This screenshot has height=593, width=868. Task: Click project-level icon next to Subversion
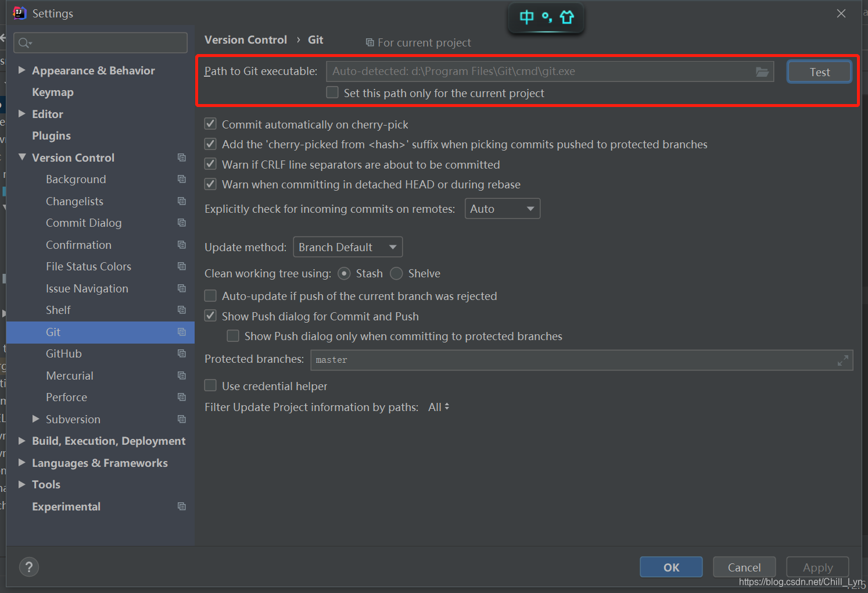pyautogui.click(x=182, y=419)
